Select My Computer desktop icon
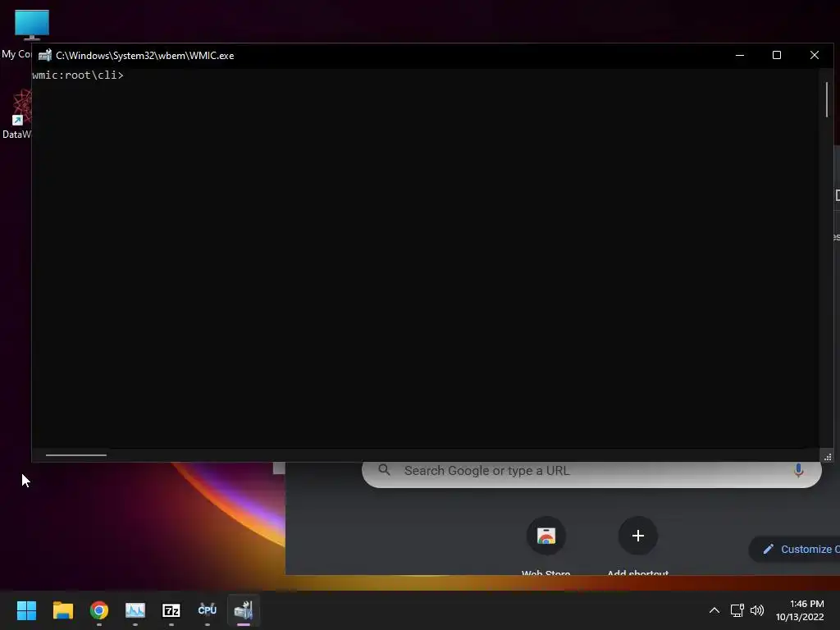Viewport: 840px width, 630px height. [x=31, y=25]
